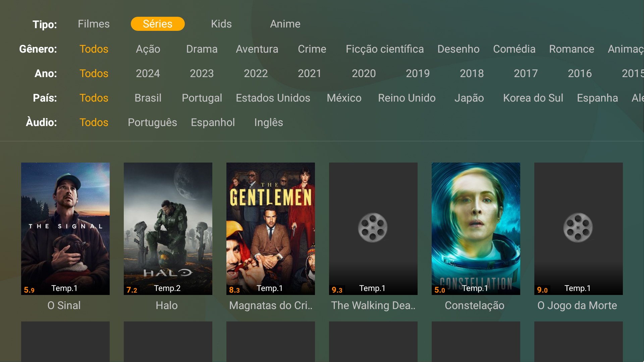Filter series by year 2024
This screenshot has width=644, height=362.
pos(148,73)
